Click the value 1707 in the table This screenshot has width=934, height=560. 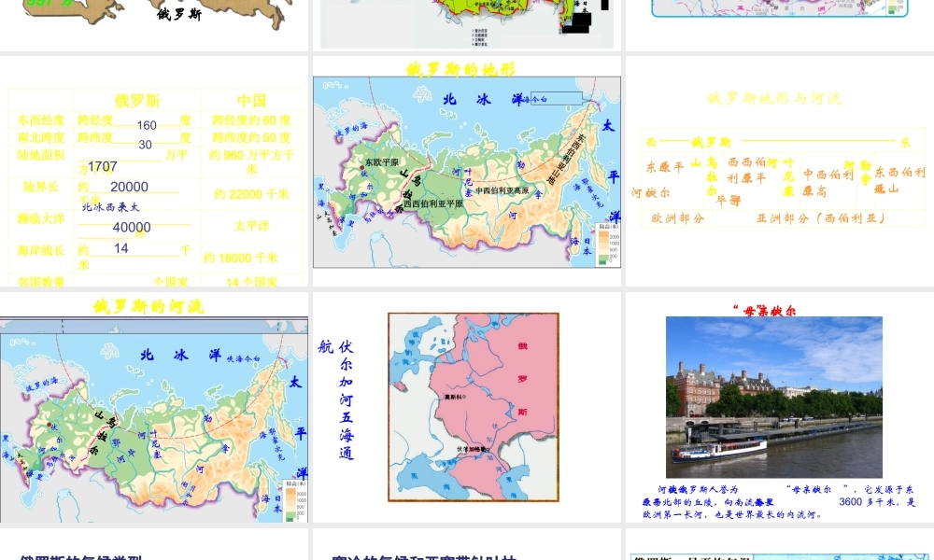point(103,167)
